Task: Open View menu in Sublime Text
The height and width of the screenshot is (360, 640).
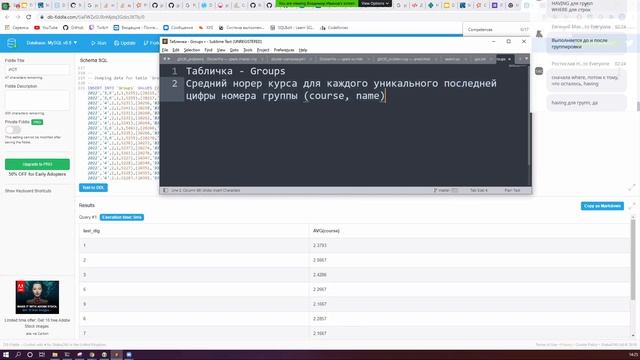Action: (x=221, y=50)
